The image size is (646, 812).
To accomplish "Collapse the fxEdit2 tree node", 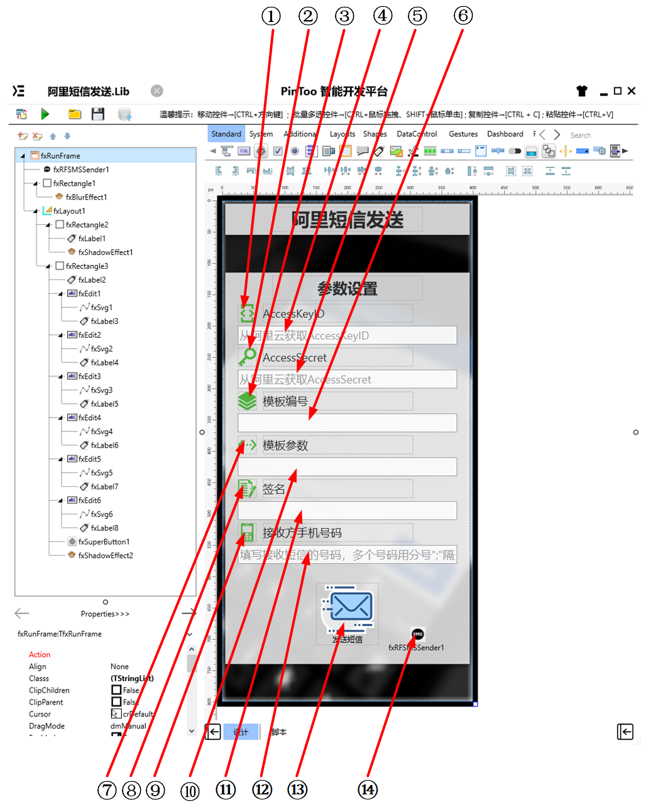I will pyautogui.click(x=60, y=335).
